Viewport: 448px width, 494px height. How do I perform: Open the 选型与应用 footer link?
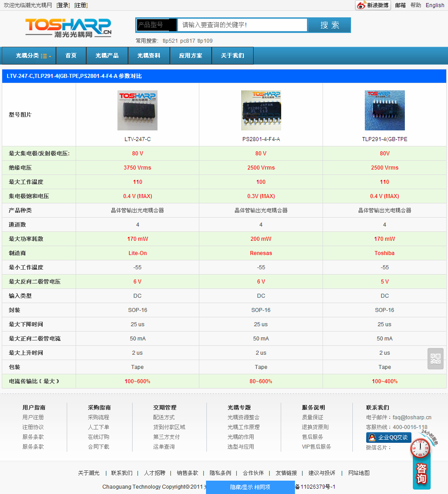[x=241, y=446]
